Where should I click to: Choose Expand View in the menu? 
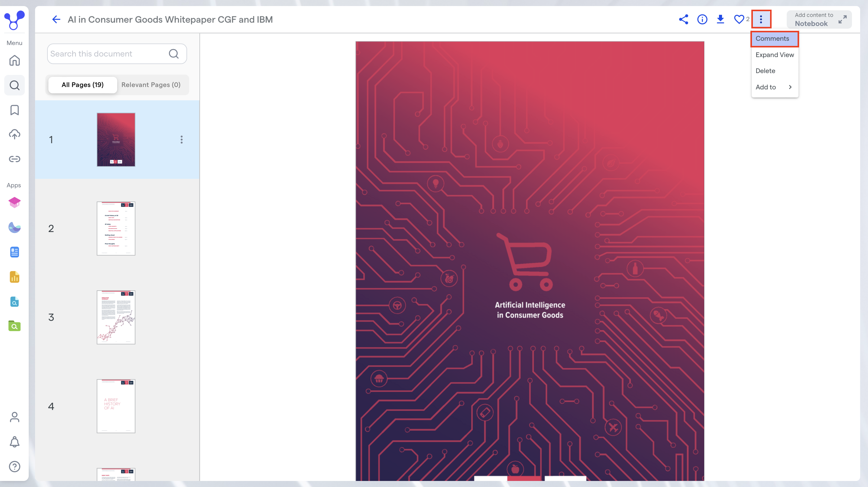pyautogui.click(x=775, y=55)
